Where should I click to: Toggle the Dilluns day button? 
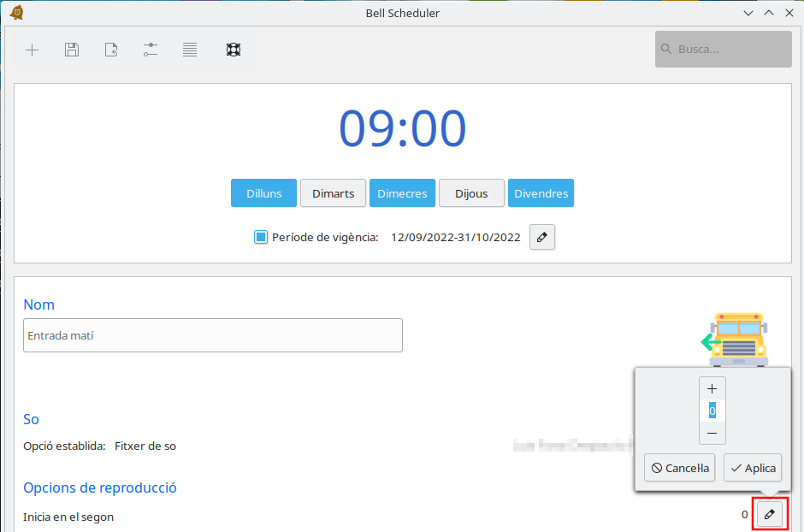[x=263, y=193]
